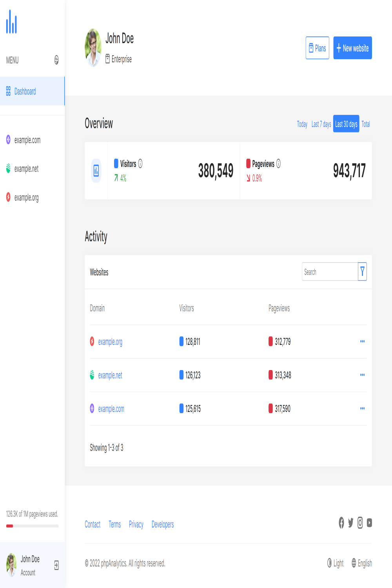Viewport: 392px width, 588px height.
Task: Click the phpAnalytics bar chart logo
Action: [11, 22]
